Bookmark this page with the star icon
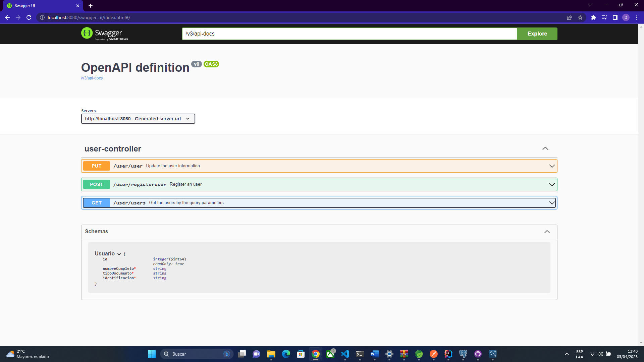Screen dimensions: 644x362 [x=580, y=17]
